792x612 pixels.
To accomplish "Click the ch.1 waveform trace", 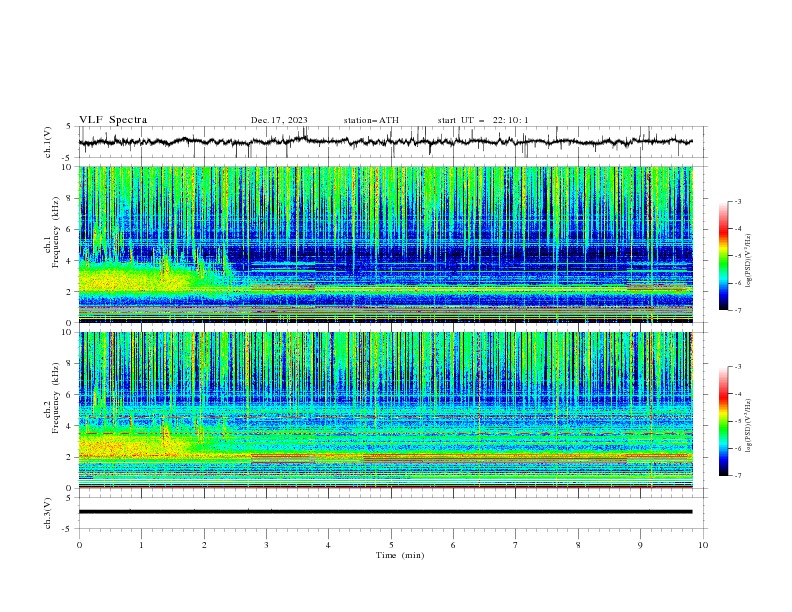I will 385,142.
